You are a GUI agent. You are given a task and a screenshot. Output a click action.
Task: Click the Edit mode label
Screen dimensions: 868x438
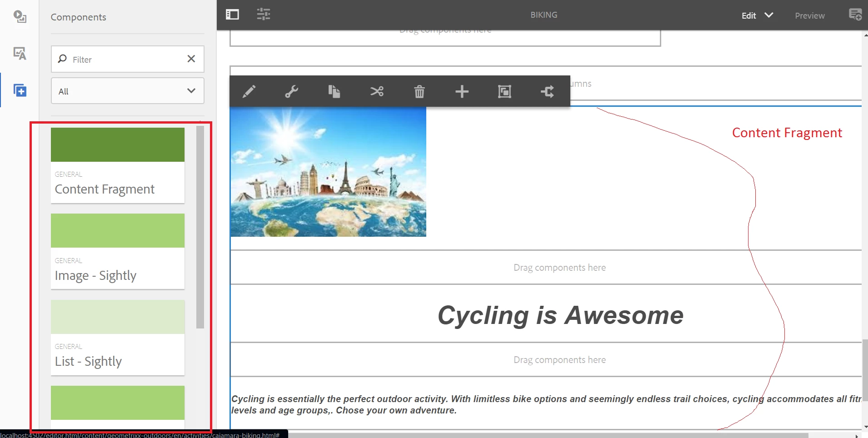[x=748, y=15]
